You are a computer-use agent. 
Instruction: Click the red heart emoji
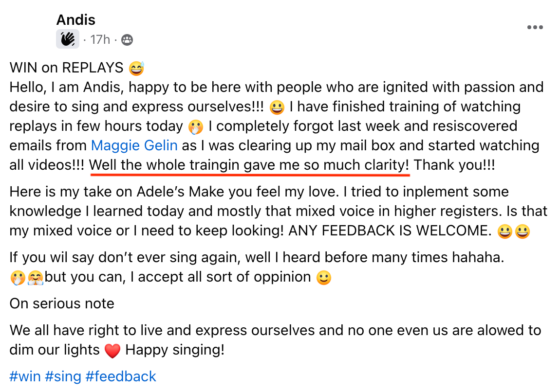[112, 351]
